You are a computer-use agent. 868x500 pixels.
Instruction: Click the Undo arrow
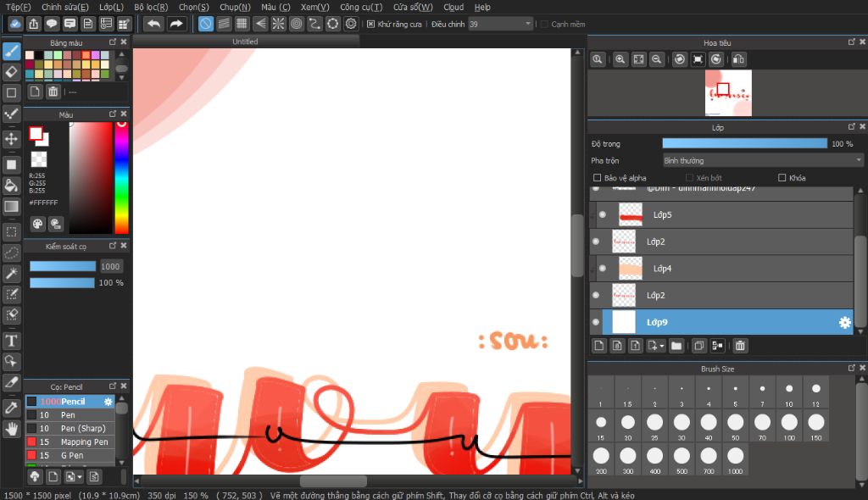pos(153,24)
